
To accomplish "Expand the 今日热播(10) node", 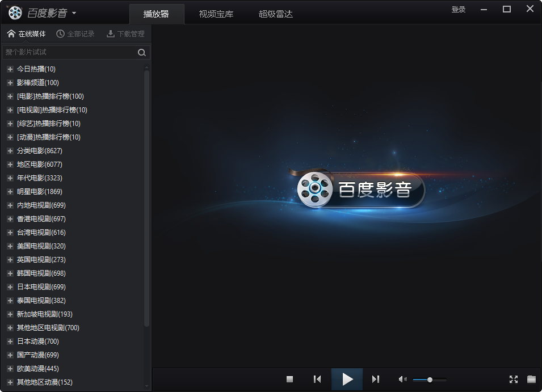I will [10, 69].
